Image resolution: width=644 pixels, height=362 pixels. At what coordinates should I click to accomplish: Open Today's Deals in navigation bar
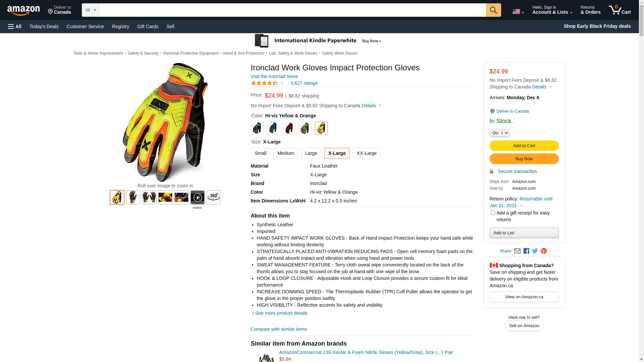tap(44, 26)
